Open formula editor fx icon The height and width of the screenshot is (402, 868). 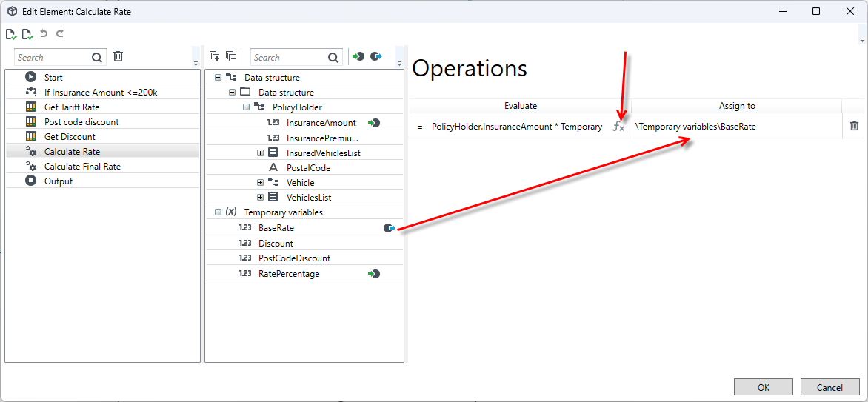click(618, 127)
